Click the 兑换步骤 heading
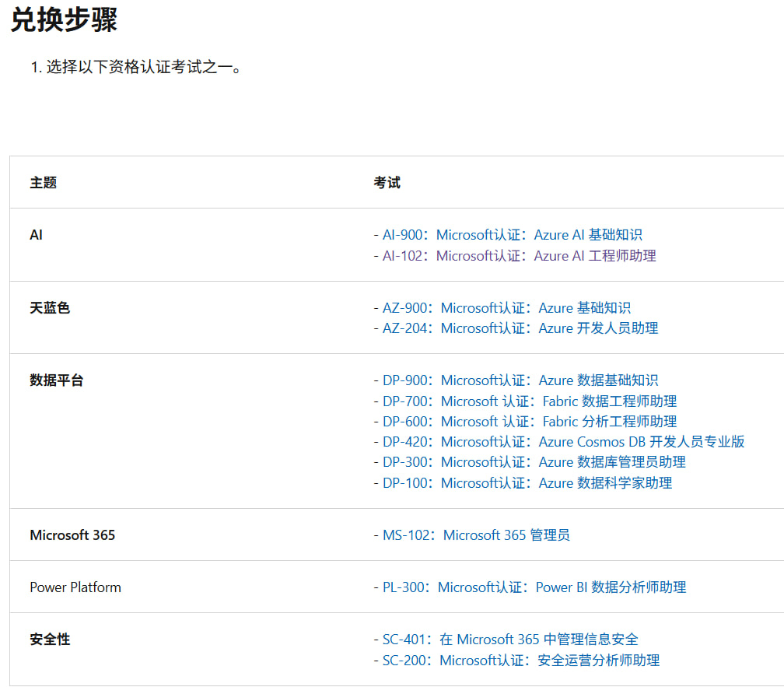This screenshot has height=687, width=784. pos(64,19)
